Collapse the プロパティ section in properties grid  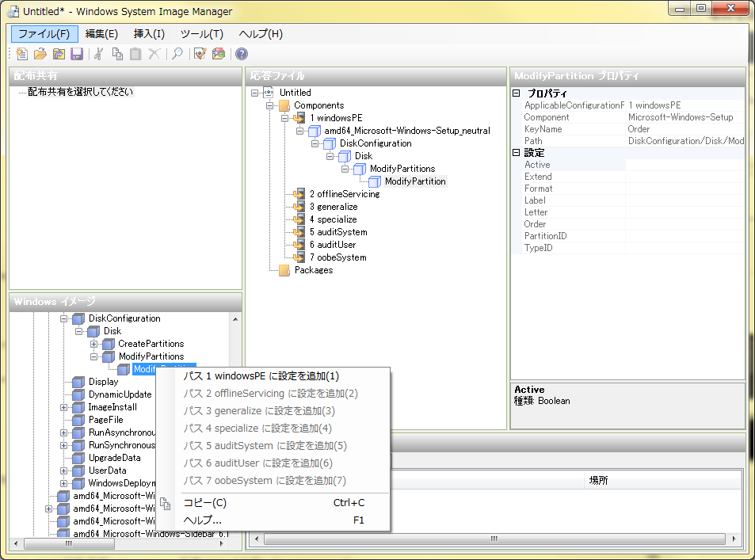517,93
